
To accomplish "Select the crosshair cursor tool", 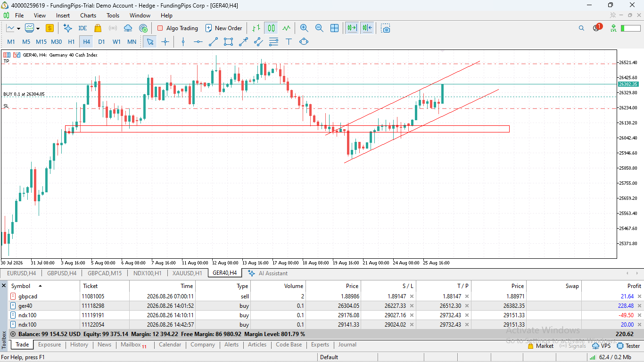I will (165, 41).
